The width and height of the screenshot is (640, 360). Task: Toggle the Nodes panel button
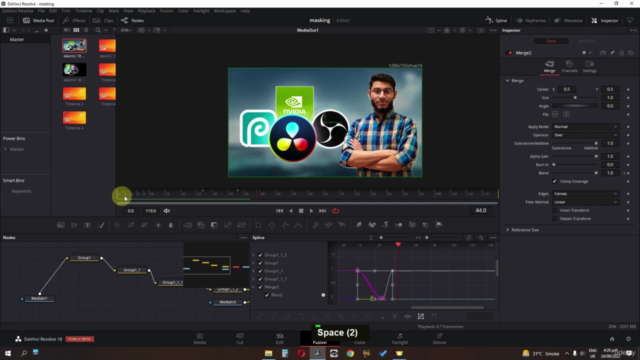133,20
